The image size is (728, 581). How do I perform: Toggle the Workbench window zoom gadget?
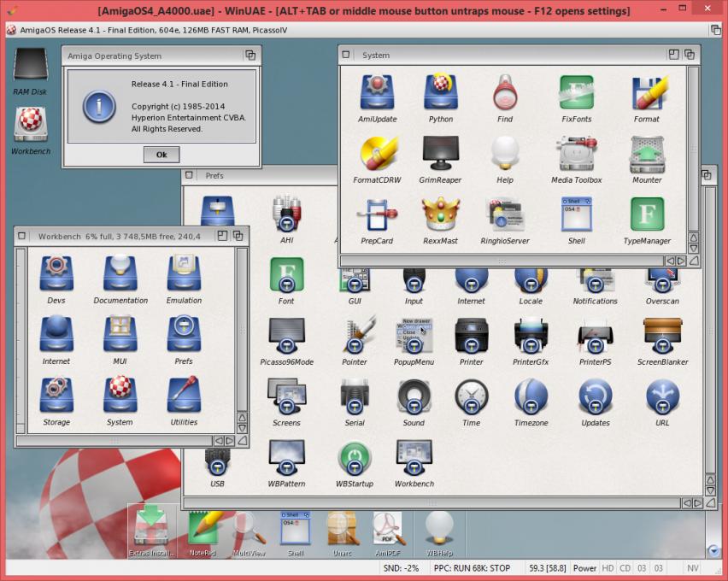click(222, 236)
